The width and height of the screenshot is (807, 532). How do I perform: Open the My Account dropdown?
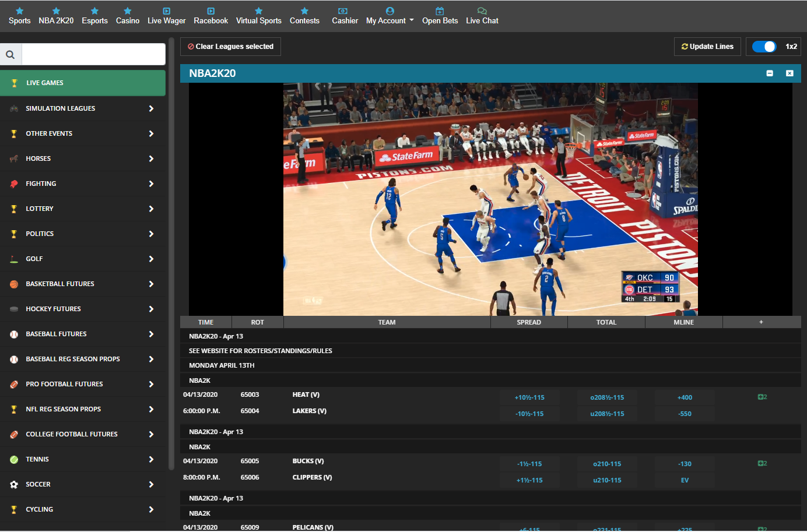[x=390, y=16]
